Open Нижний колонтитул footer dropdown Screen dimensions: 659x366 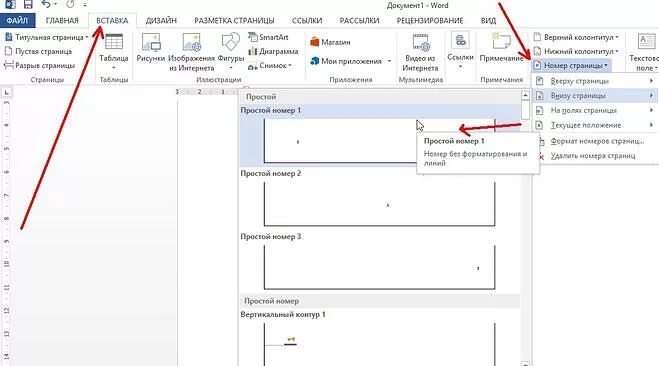tap(576, 51)
